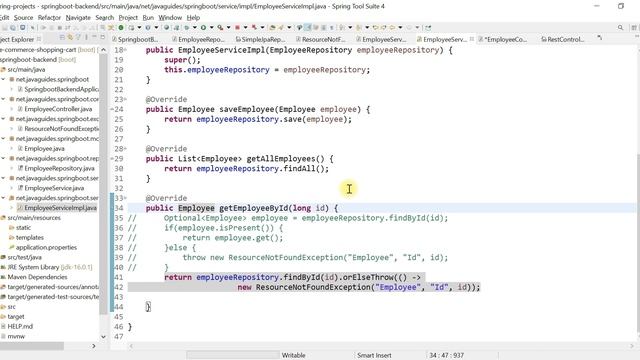Close the Project Explorer view tab
Viewport: 640px width, 360px height.
point(39,39)
